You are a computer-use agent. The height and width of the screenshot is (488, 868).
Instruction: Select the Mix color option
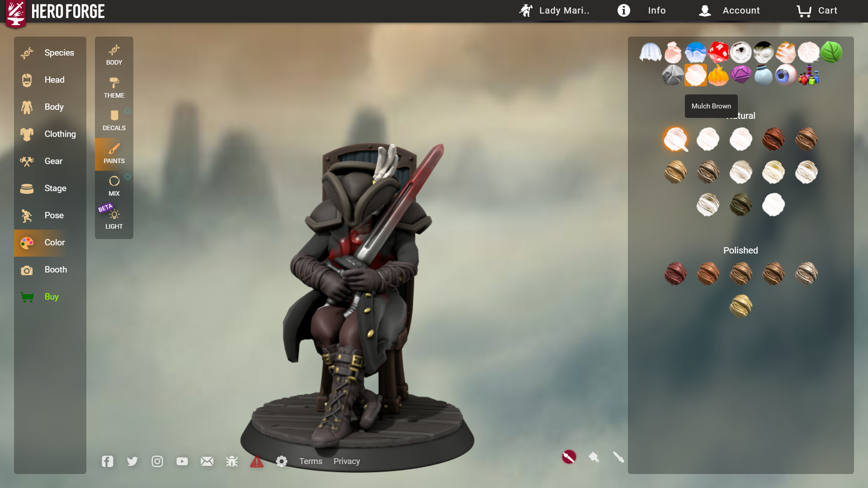point(114,187)
